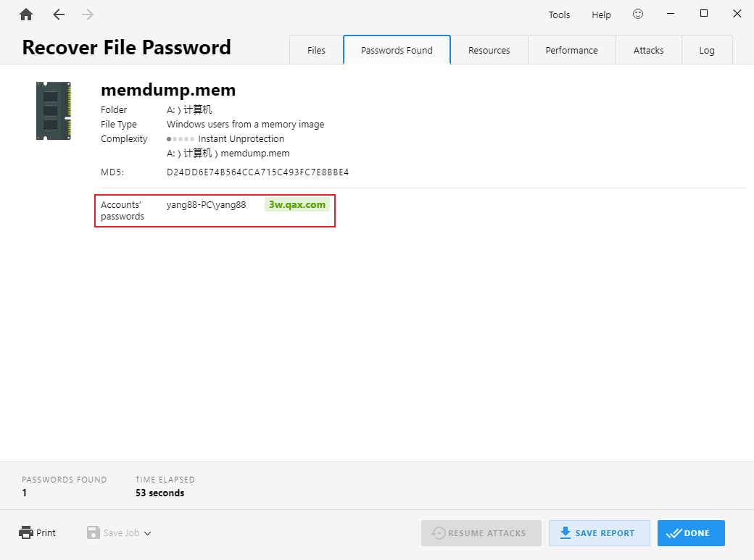Go to the Home screen icon
The image size is (754, 560).
point(26,14)
